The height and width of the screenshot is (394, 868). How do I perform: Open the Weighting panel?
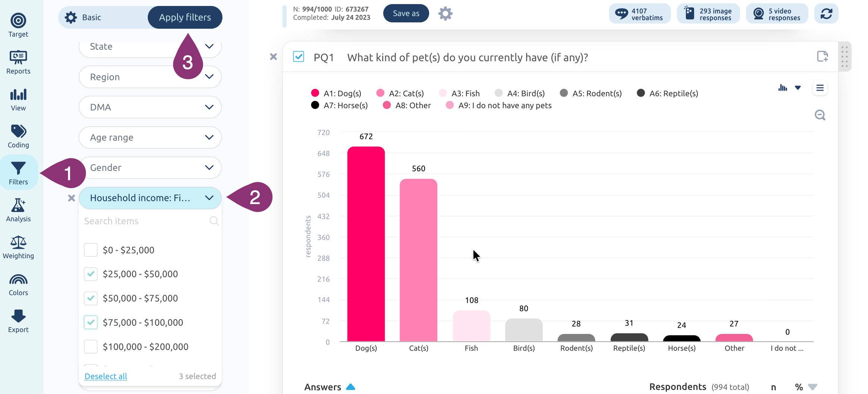pos(18,247)
